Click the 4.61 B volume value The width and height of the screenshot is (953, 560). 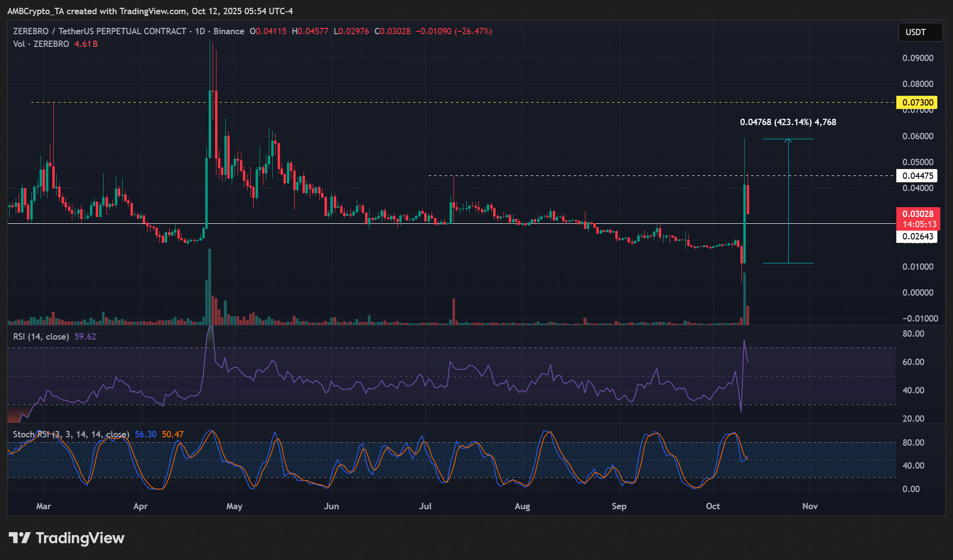point(86,44)
